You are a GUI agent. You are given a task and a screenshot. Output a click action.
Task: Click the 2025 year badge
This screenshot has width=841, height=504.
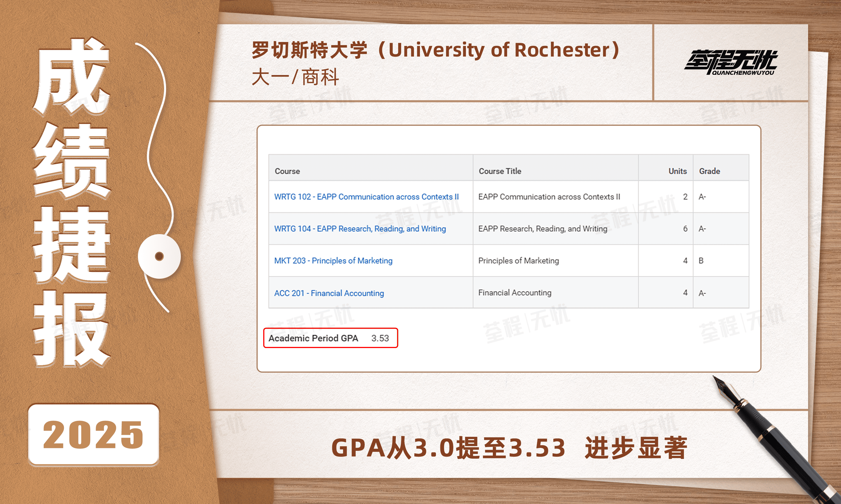click(93, 434)
